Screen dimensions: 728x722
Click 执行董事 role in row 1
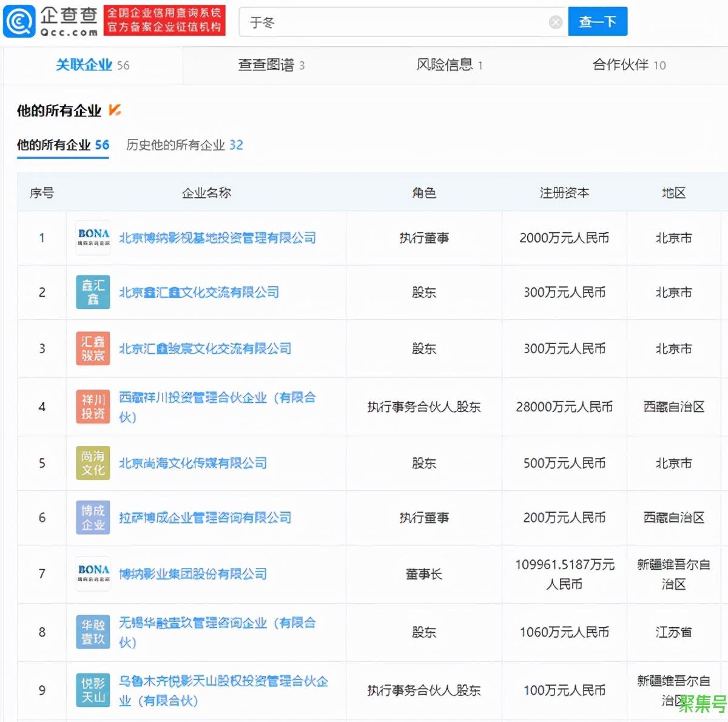pos(424,238)
